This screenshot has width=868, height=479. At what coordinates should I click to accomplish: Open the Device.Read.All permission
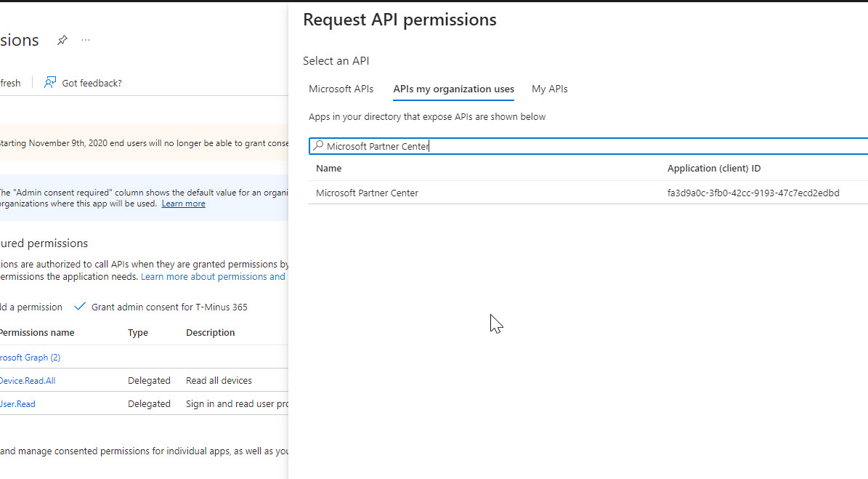[x=27, y=380]
